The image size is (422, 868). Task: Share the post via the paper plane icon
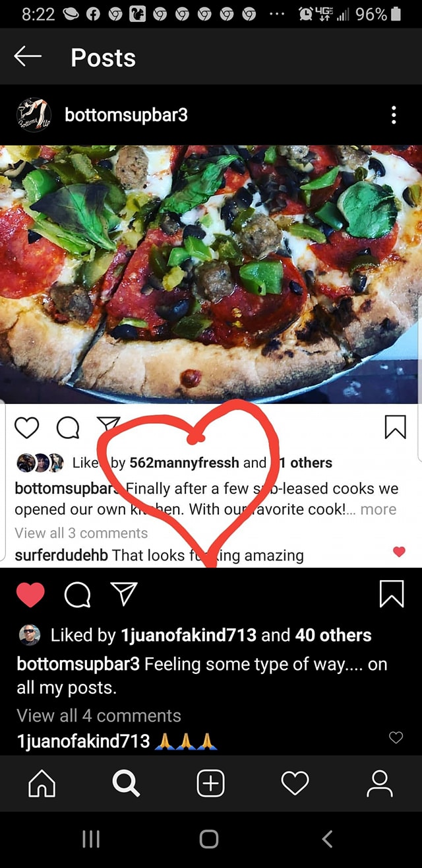click(x=122, y=596)
